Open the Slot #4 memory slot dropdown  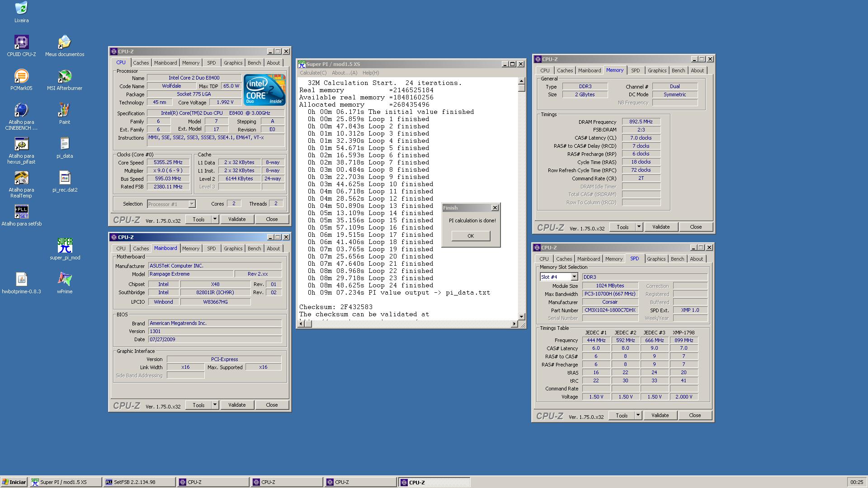(574, 277)
